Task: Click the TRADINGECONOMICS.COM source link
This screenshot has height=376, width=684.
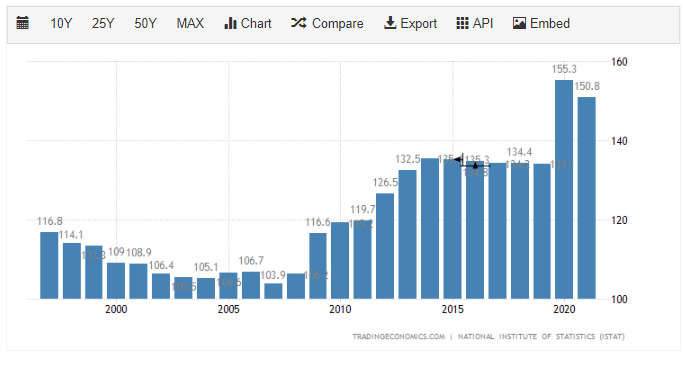Action: (x=398, y=337)
